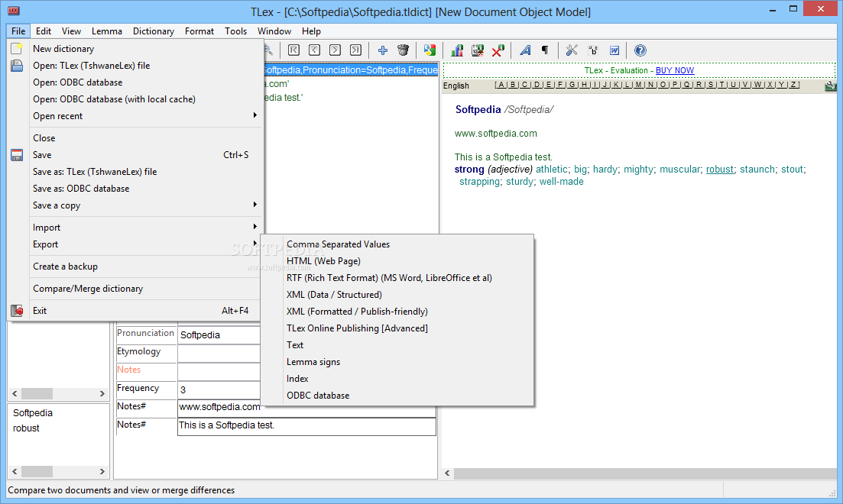Export as XML (Data / Structured)
The image size is (843, 504).
397,295
